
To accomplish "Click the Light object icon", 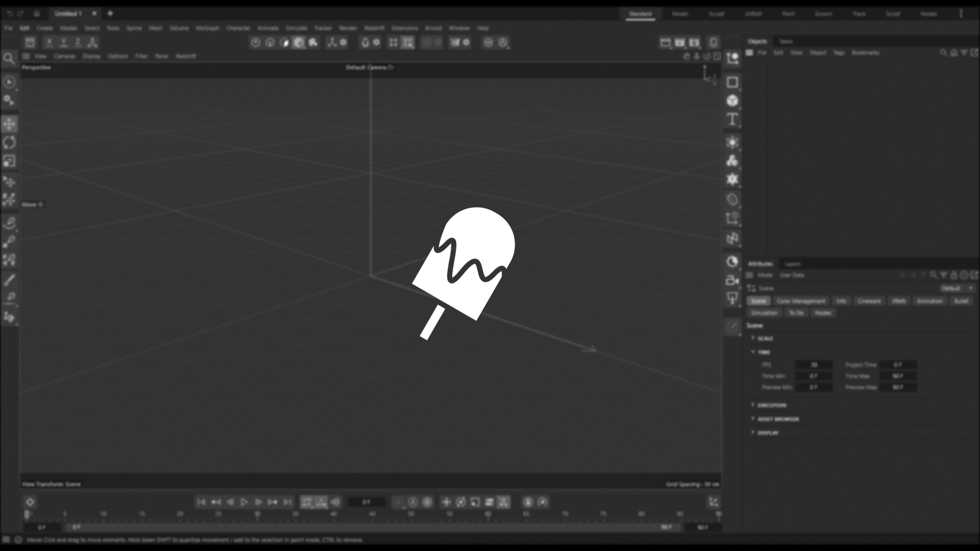I will [732, 298].
